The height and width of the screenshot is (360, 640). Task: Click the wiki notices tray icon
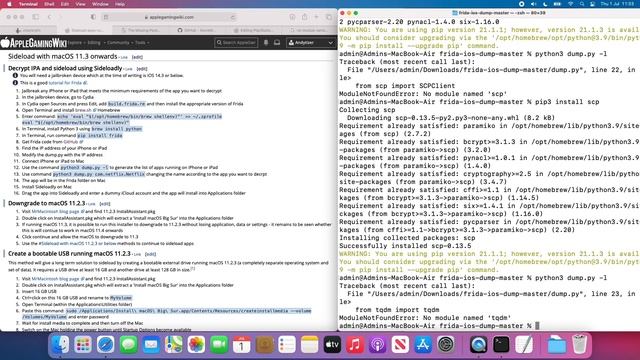tap(277, 42)
